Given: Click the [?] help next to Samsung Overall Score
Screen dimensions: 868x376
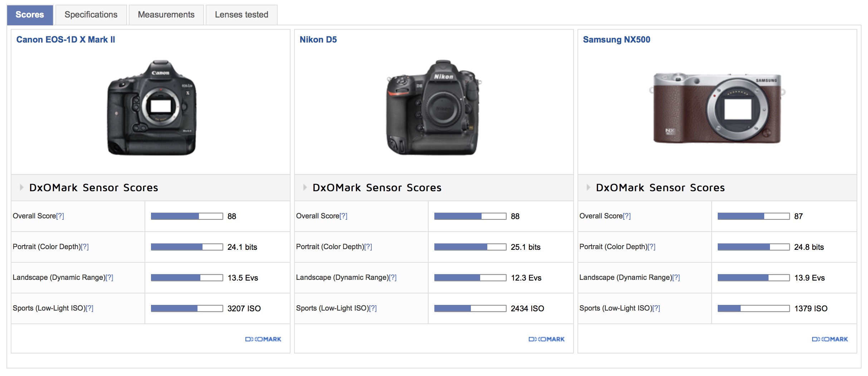Looking at the screenshot, I should [x=627, y=216].
